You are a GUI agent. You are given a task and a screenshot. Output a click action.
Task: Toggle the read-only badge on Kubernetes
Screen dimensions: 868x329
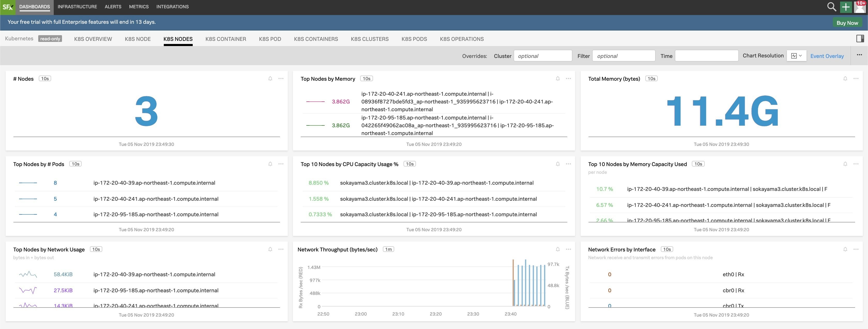pyautogui.click(x=49, y=38)
